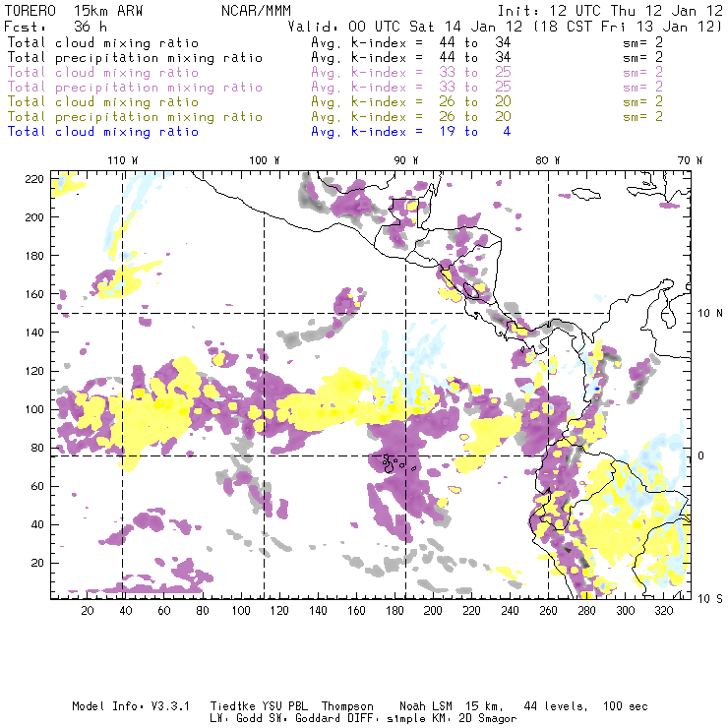The height and width of the screenshot is (728, 728).
Task: Select the "120" tick on horizontal axis
Action: coord(279,611)
